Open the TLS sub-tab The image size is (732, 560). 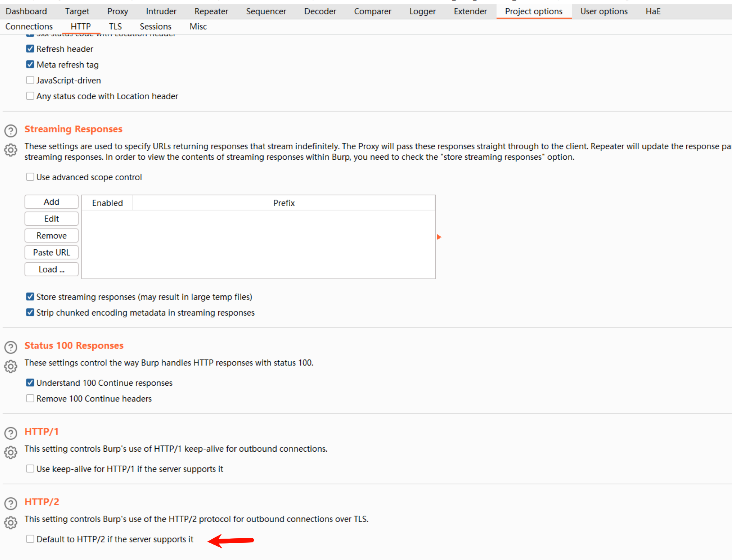(115, 27)
